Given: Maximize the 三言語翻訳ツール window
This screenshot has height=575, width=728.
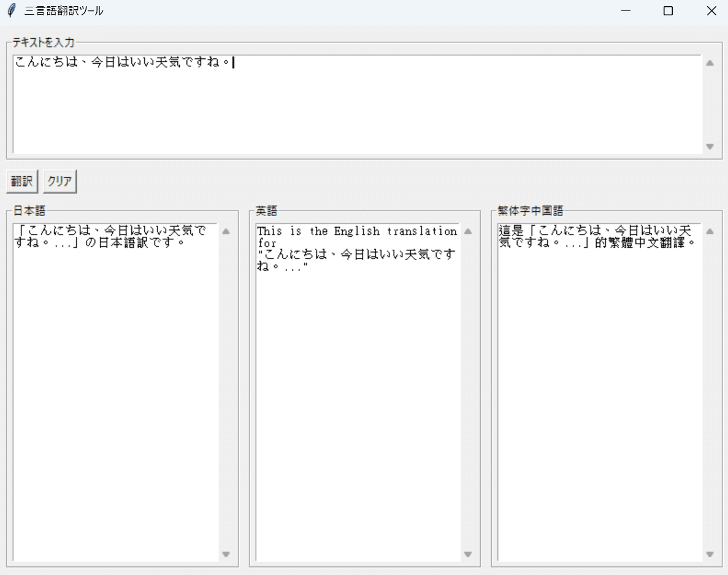Looking at the screenshot, I should click(x=668, y=10).
